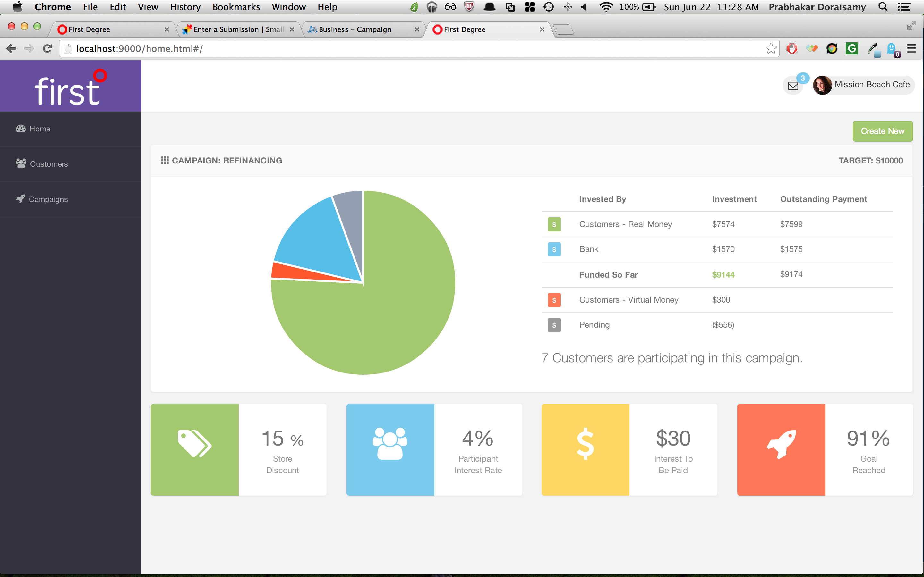The height and width of the screenshot is (577, 924).
Task: Click the localhost address bar
Action: [382, 48]
